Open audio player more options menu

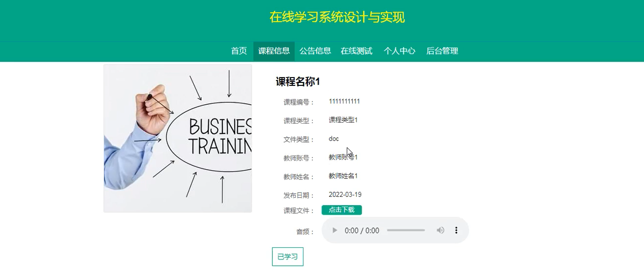(x=456, y=230)
